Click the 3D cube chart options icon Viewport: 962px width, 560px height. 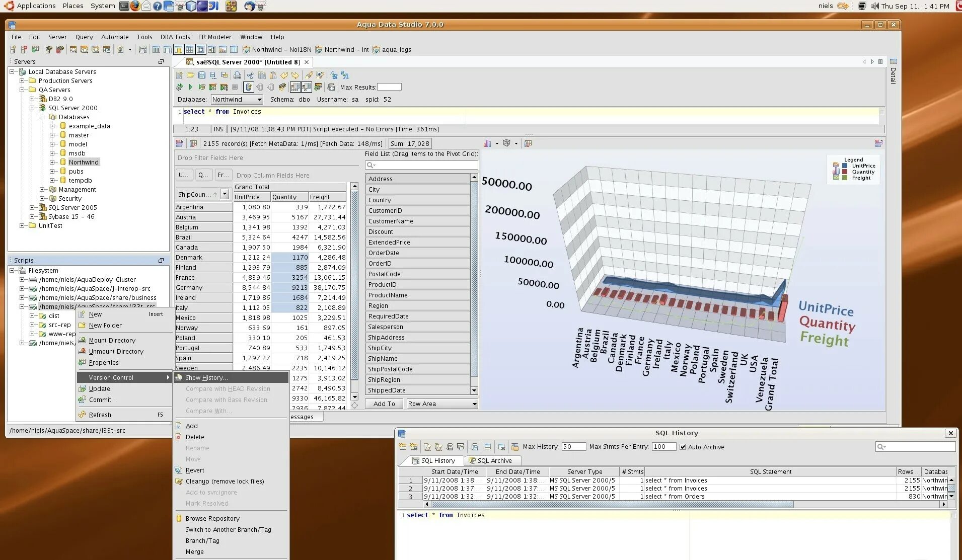point(507,143)
